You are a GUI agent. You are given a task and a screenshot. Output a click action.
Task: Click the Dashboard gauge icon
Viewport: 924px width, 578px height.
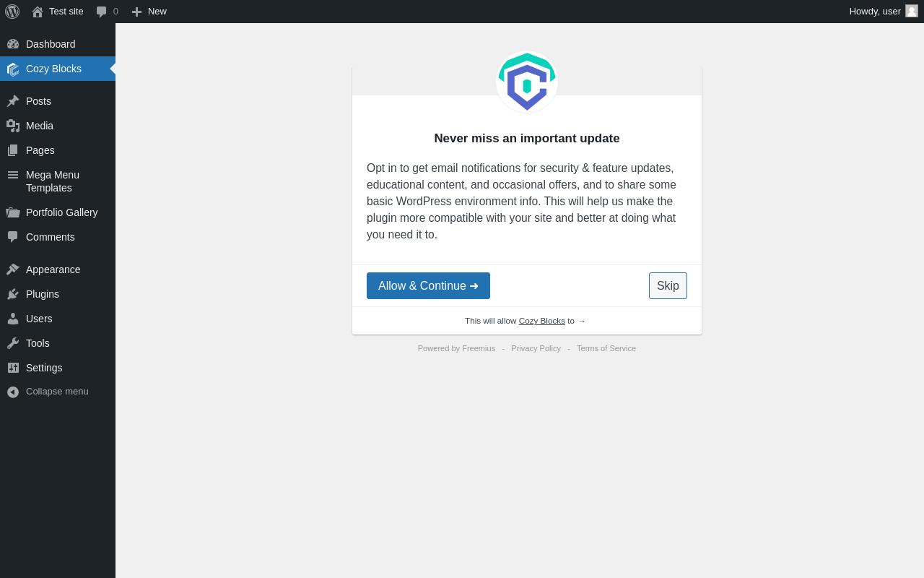click(13, 44)
